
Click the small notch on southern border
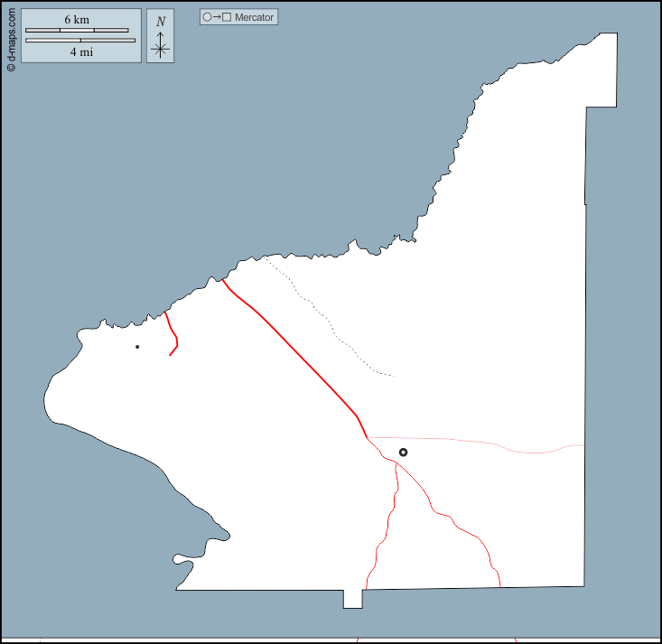tap(352, 599)
